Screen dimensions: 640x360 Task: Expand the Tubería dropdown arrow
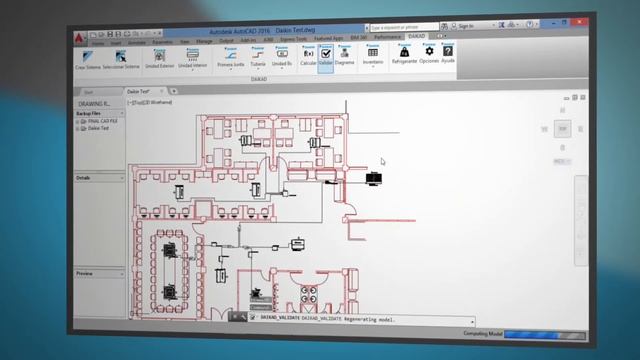coord(258,69)
